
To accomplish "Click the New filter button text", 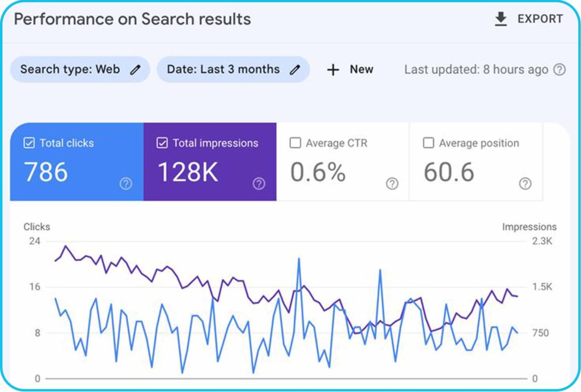I will tap(361, 70).
